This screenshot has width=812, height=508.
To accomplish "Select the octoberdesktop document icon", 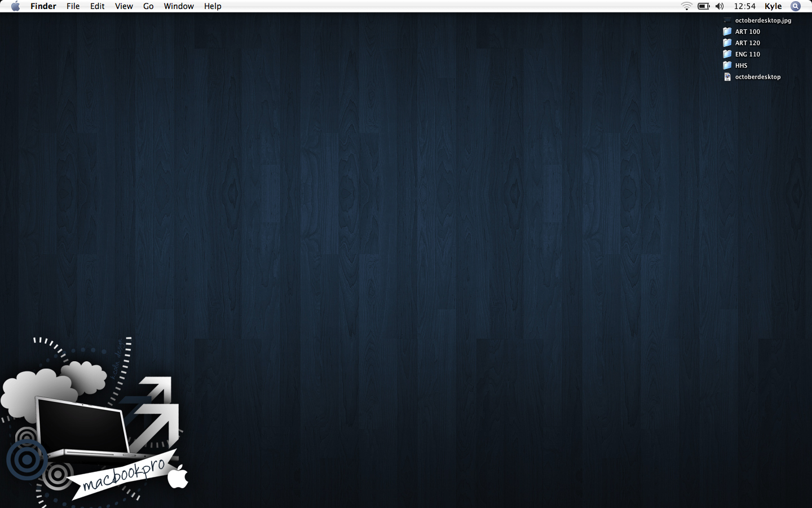I will click(727, 77).
